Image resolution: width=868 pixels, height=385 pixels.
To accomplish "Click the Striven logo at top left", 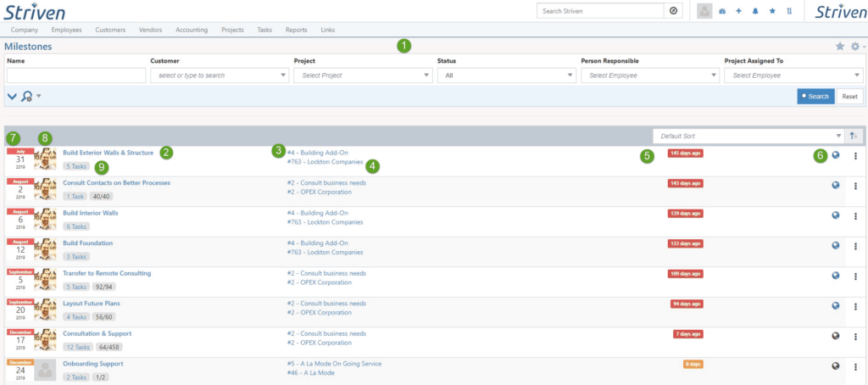I will 34,11.
